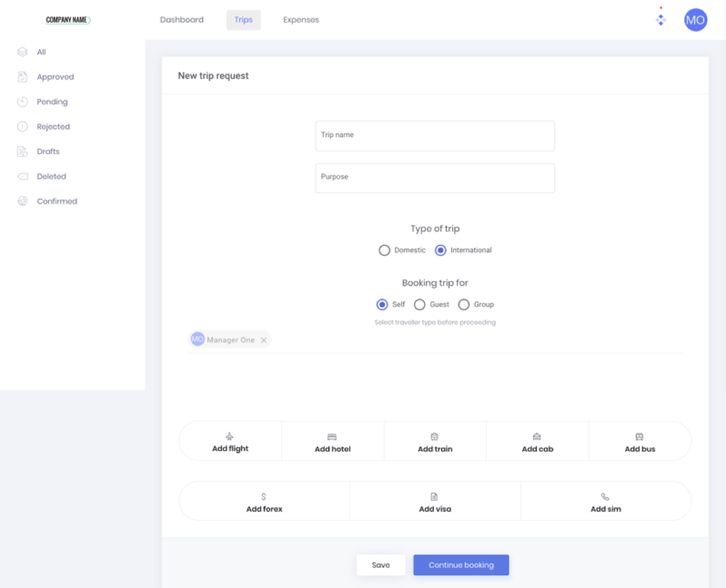Click 'Select traveller type before proceeding' text

pos(435,322)
